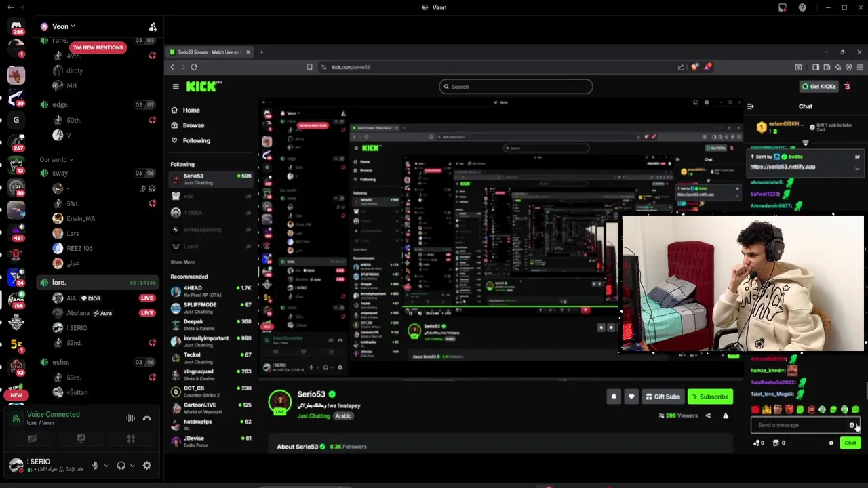This screenshot has width=868, height=488.
Task: Open Discord user settings gear
Action: pos(146,466)
